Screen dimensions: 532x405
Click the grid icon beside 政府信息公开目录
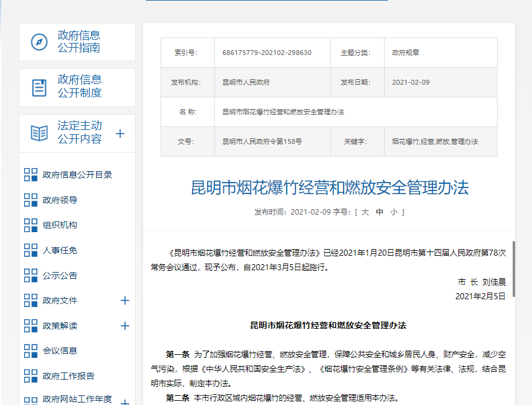click(31, 175)
